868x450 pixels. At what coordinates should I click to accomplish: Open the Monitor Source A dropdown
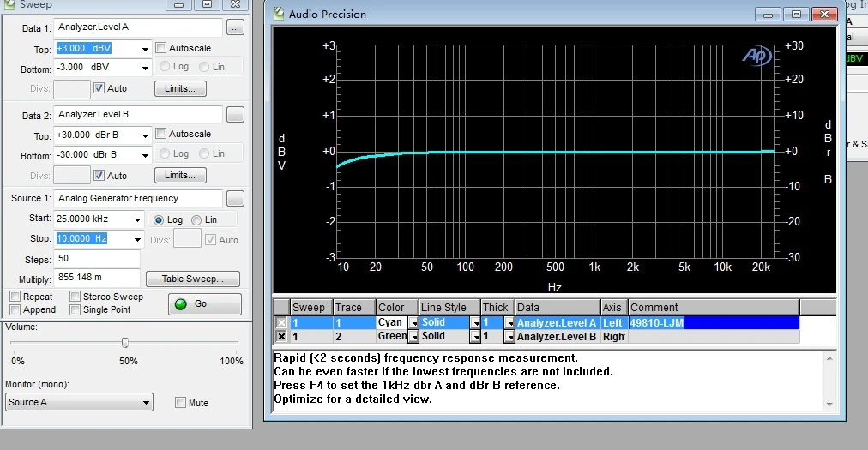[x=146, y=402]
